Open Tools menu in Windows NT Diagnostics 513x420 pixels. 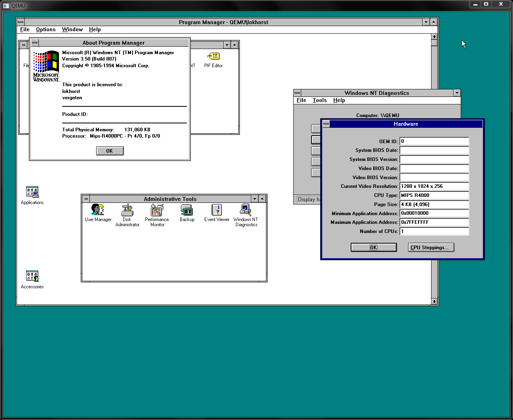pos(320,100)
